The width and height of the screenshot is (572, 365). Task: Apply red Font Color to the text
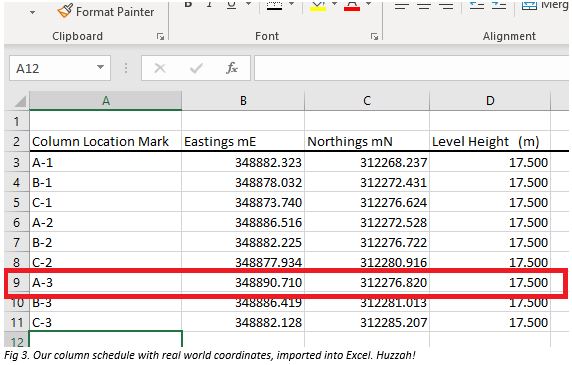(x=352, y=5)
